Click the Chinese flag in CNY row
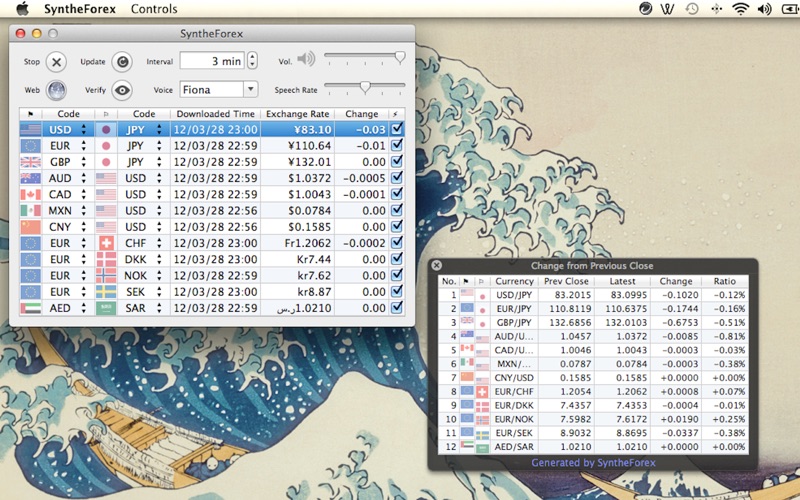The image size is (800, 500). point(31,227)
